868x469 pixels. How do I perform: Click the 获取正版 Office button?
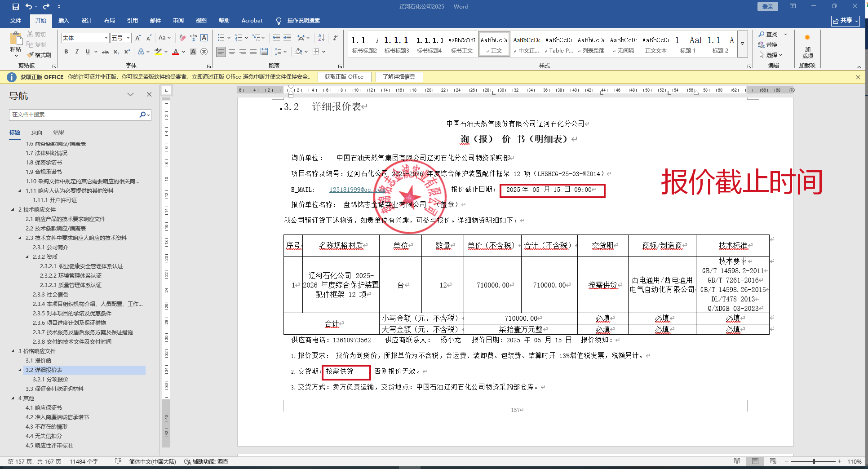(344, 77)
